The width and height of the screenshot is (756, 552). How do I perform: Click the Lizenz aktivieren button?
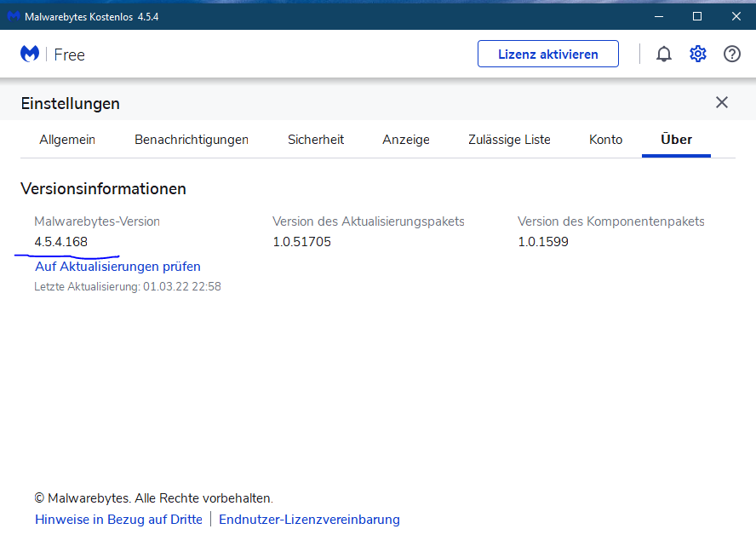click(548, 54)
